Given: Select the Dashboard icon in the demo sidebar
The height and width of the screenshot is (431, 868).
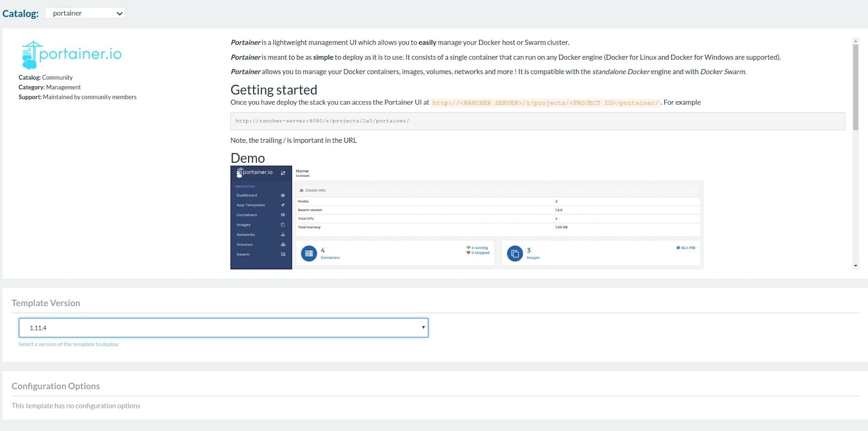Looking at the screenshot, I should [283, 195].
